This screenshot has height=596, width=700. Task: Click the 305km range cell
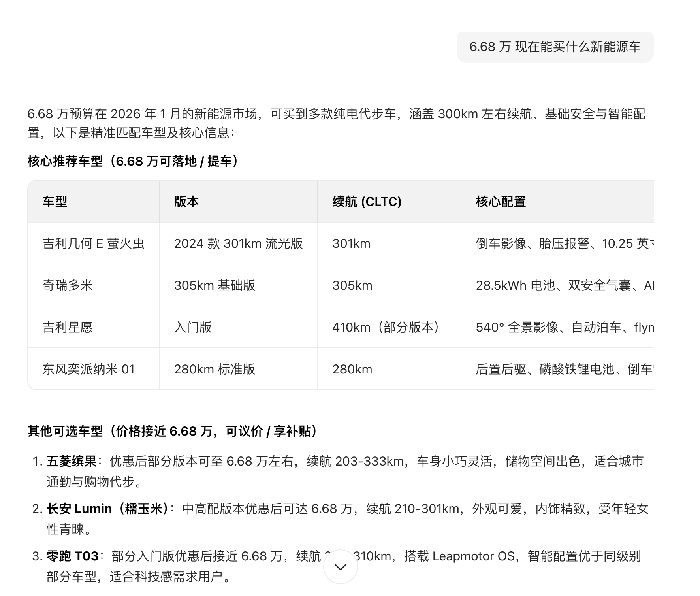tap(389, 285)
